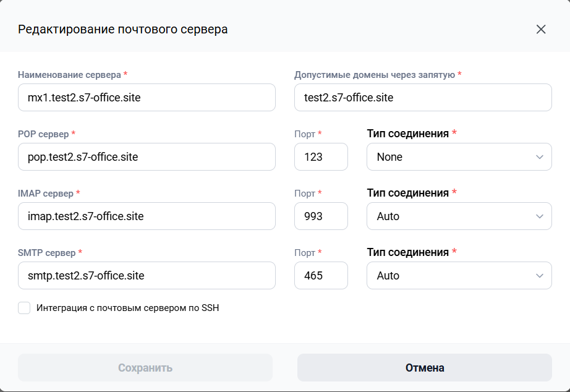Click the chevron arrow in IMAP connection dropdown
Image resolution: width=570 pixels, height=392 pixels.
(x=540, y=216)
